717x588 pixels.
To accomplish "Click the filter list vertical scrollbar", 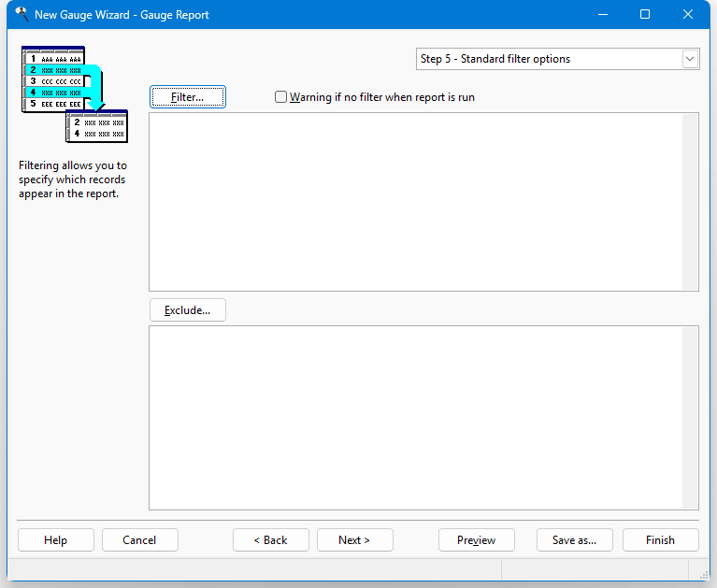I will tap(690, 202).
